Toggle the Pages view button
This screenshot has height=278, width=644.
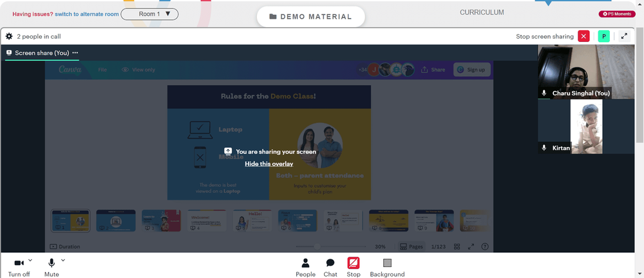tap(412, 247)
